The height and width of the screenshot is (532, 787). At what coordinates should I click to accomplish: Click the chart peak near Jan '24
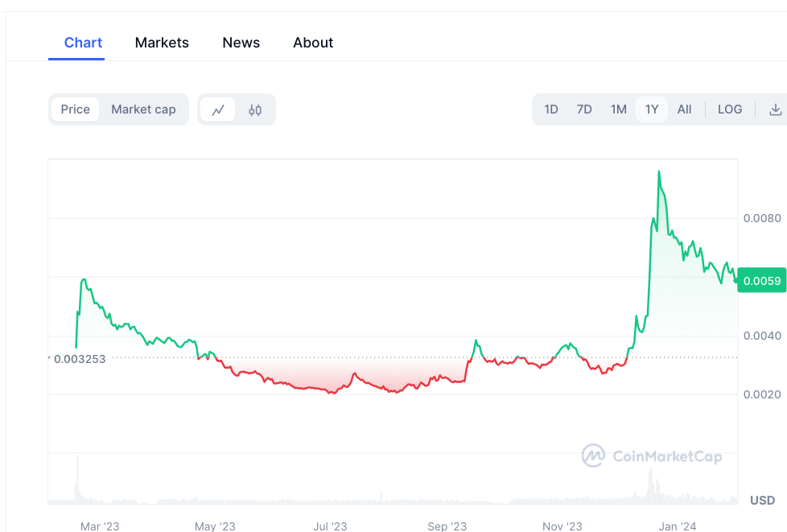(x=659, y=172)
